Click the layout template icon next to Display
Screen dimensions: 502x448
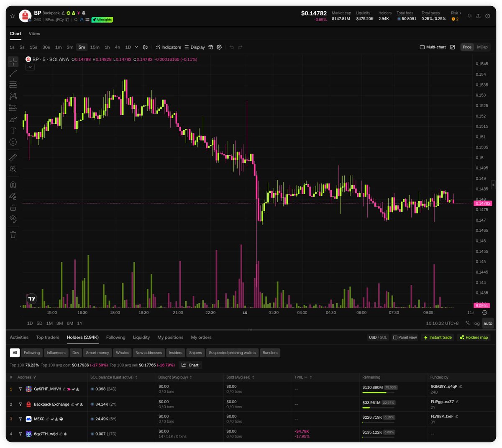click(x=211, y=47)
